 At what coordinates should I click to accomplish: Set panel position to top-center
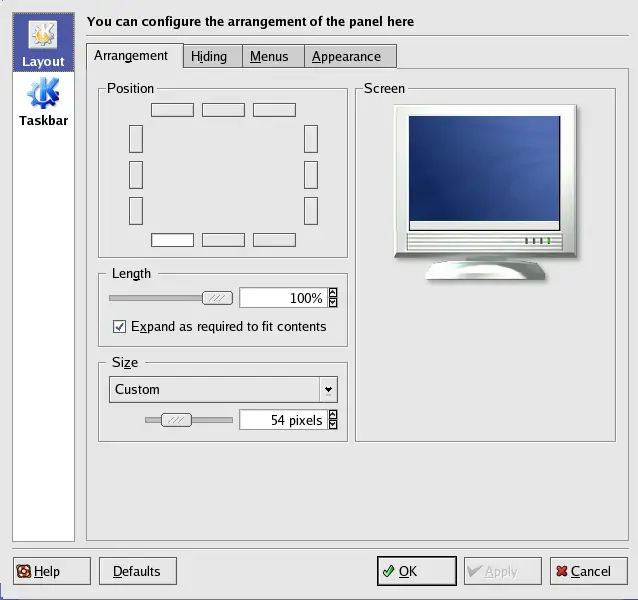pos(223,110)
